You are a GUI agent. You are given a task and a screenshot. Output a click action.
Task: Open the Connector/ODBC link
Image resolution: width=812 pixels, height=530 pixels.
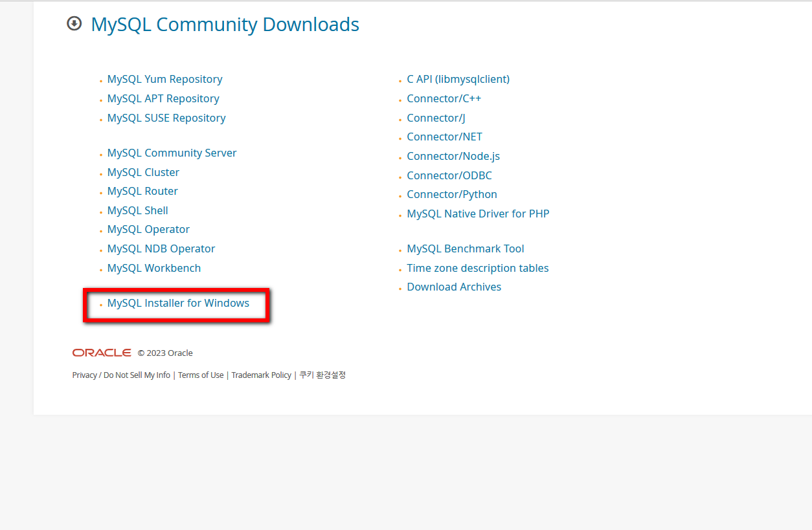(x=449, y=176)
